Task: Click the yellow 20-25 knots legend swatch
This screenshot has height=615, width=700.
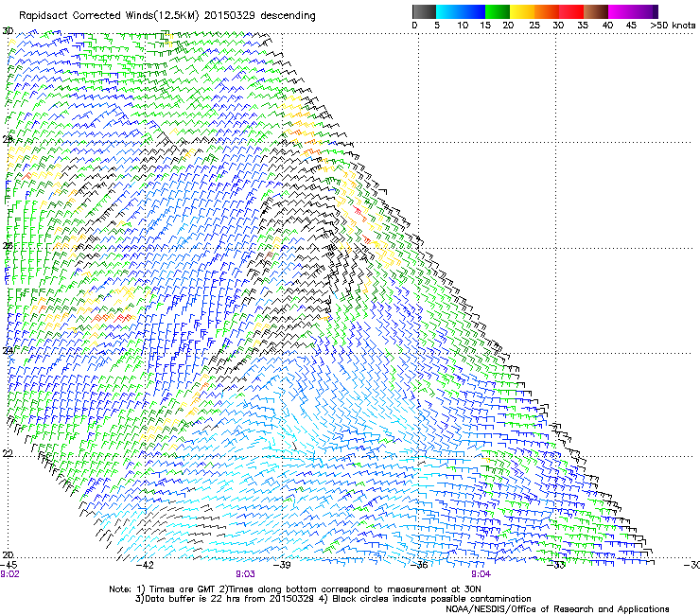Action: click(522, 11)
